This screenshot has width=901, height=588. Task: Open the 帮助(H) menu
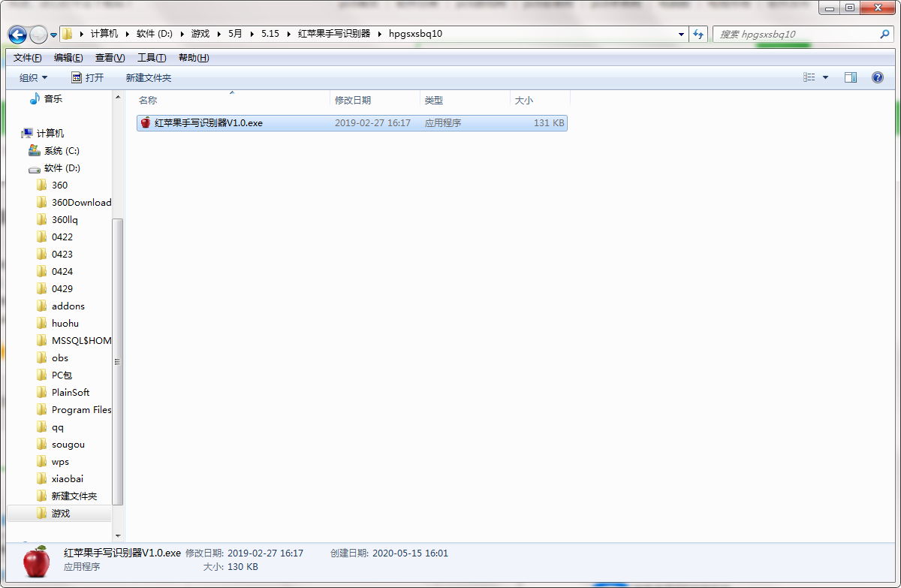[194, 58]
